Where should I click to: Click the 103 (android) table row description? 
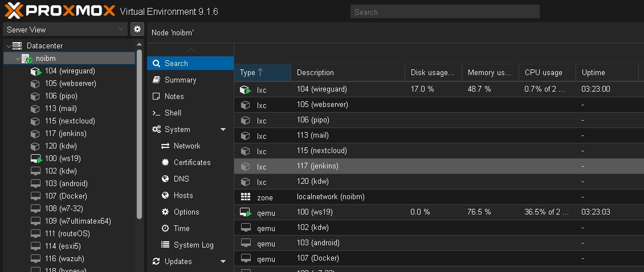(319, 243)
